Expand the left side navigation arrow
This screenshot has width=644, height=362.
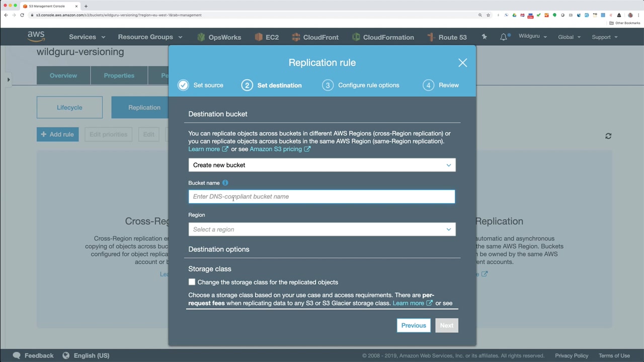[9, 79]
